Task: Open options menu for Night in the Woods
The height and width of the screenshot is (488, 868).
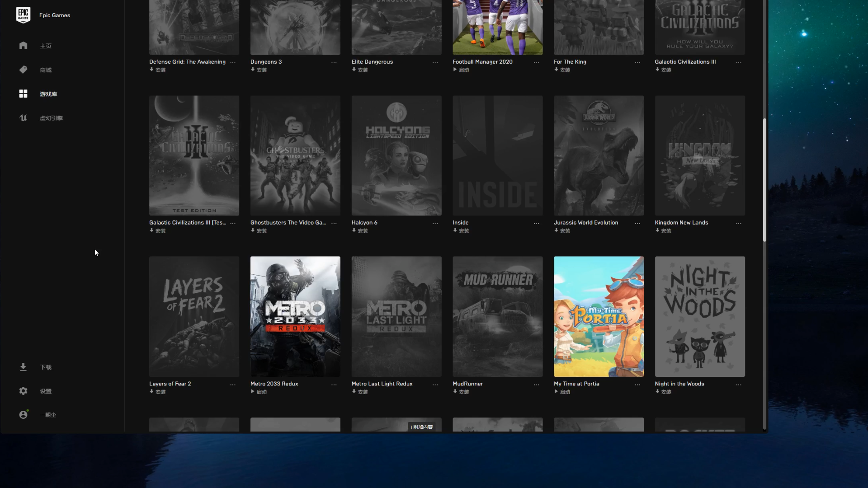Action: [x=739, y=385]
